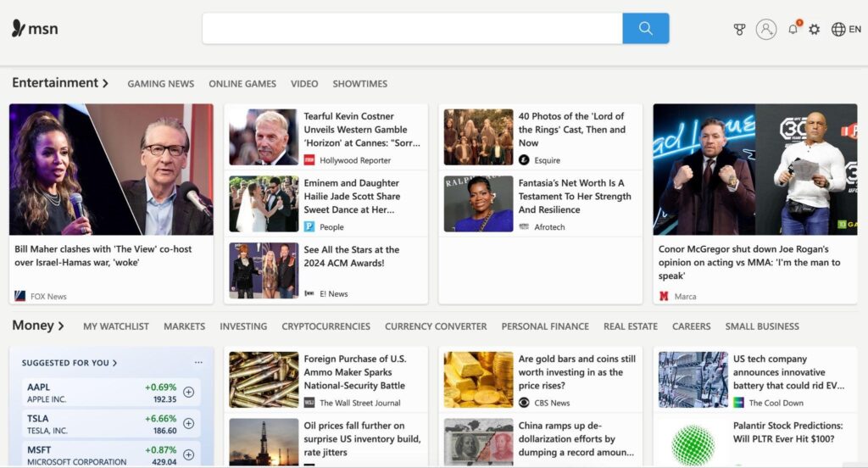Open Eminem and Daughter Hailie Jade headline

coord(352,196)
